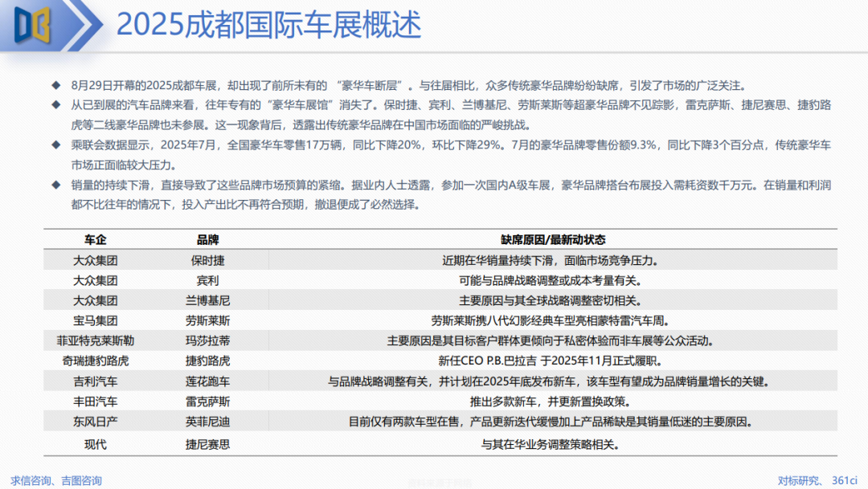Click the '菲亚特克莱斯勒' company cell
This screenshot has height=489, width=868.
(95, 340)
